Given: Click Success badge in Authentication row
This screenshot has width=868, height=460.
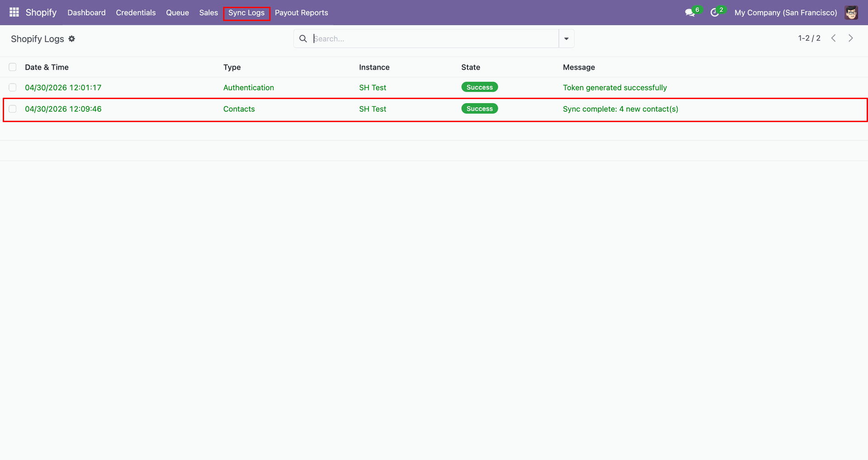Looking at the screenshot, I should [x=480, y=87].
